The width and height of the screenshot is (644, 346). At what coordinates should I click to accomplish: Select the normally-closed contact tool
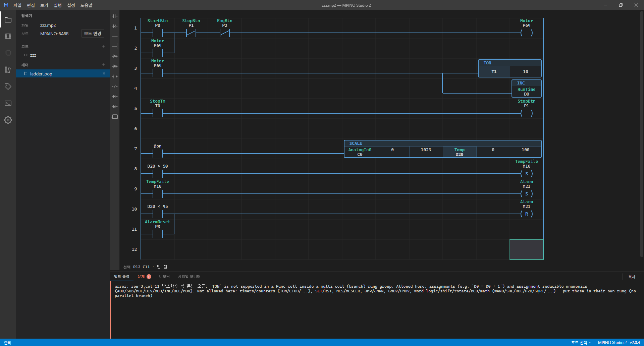point(115,26)
